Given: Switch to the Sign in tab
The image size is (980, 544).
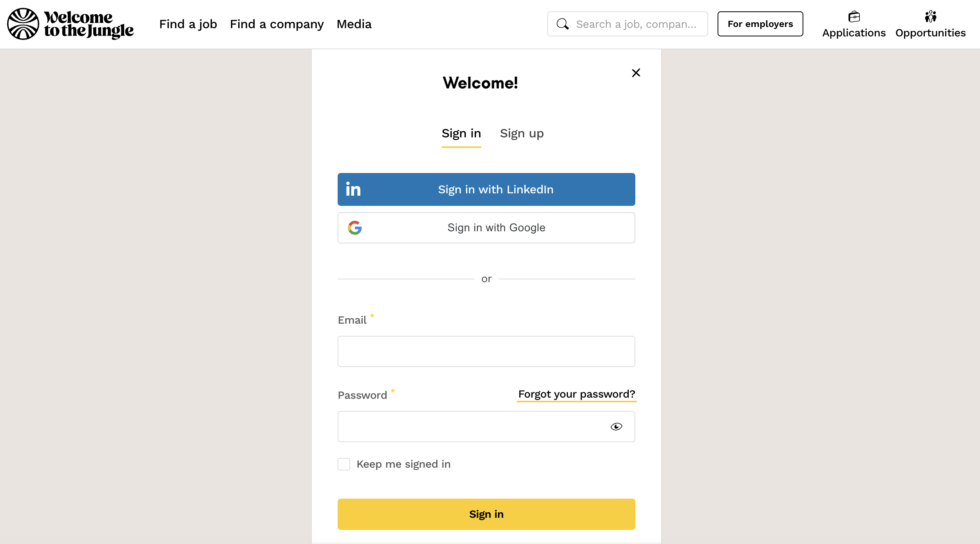Looking at the screenshot, I should pyautogui.click(x=461, y=134).
